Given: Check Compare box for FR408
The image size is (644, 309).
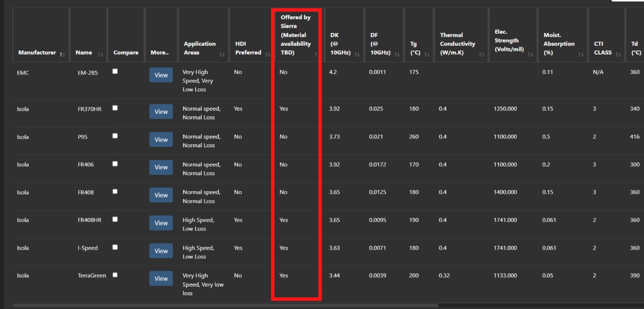Looking at the screenshot, I should (x=115, y=191).
